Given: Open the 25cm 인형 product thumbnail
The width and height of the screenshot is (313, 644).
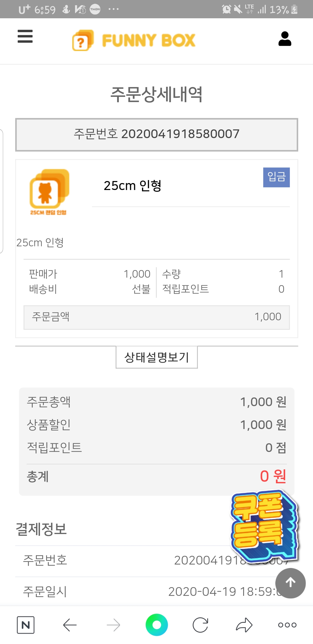Looking at the screenshot, I should click(49, 191).
